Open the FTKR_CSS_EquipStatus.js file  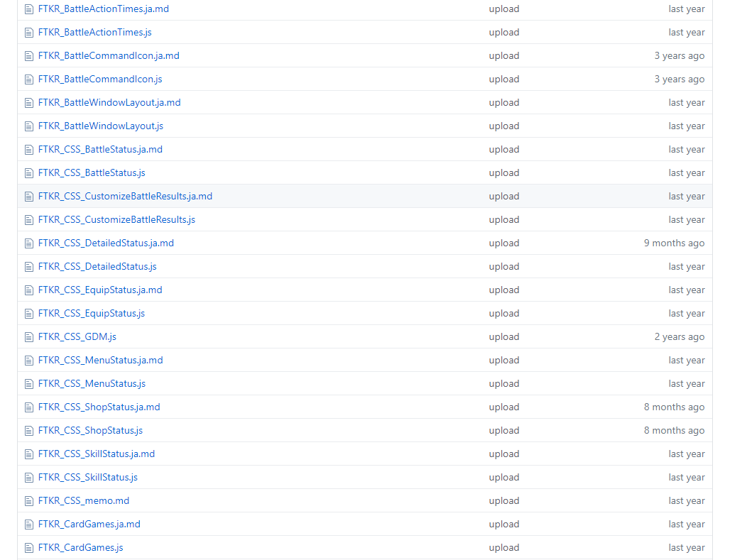(x=92, y=313)
